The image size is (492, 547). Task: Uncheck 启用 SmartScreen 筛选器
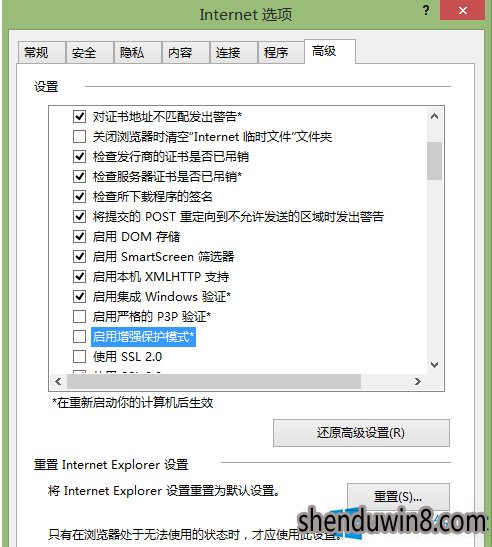coord(80,257)
